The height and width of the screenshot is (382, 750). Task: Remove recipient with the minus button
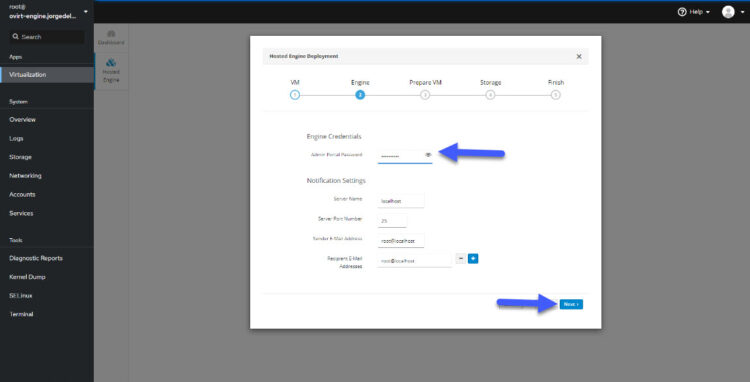click(461, 259)
